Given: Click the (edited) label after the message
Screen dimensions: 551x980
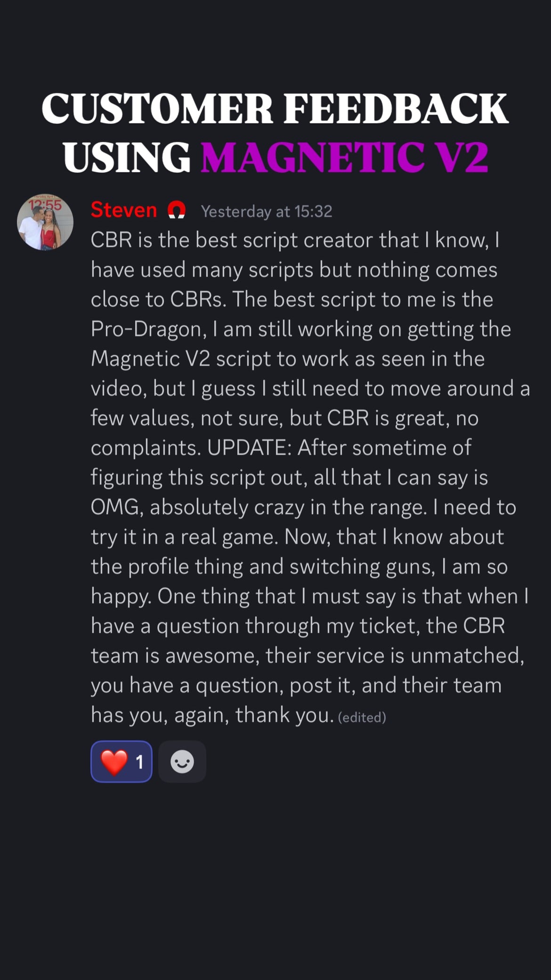Looking at the screenshot, I should pyautogui.click(x=362, y=718).
